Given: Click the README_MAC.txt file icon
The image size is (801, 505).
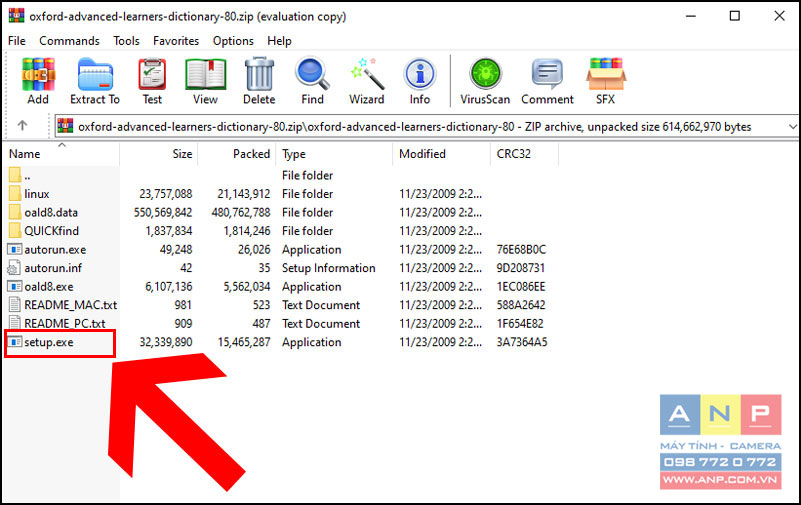Looking at the screenshot, I should 15,305.
